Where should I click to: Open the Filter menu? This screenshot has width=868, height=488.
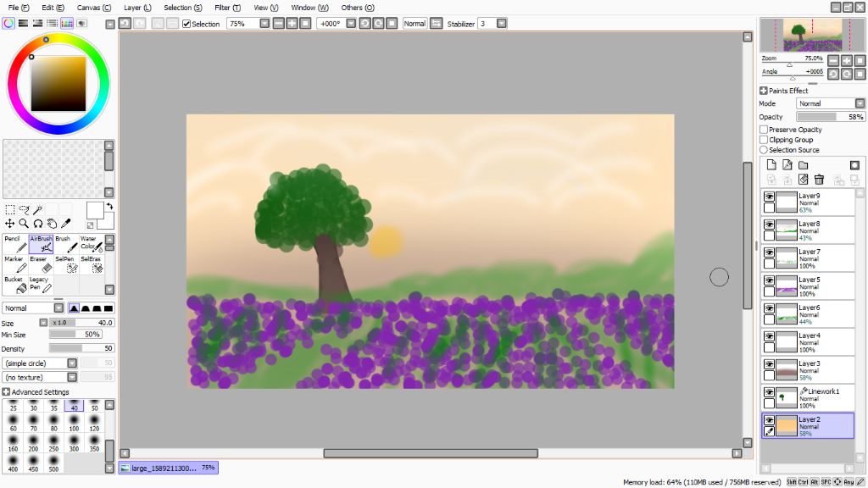227,7
